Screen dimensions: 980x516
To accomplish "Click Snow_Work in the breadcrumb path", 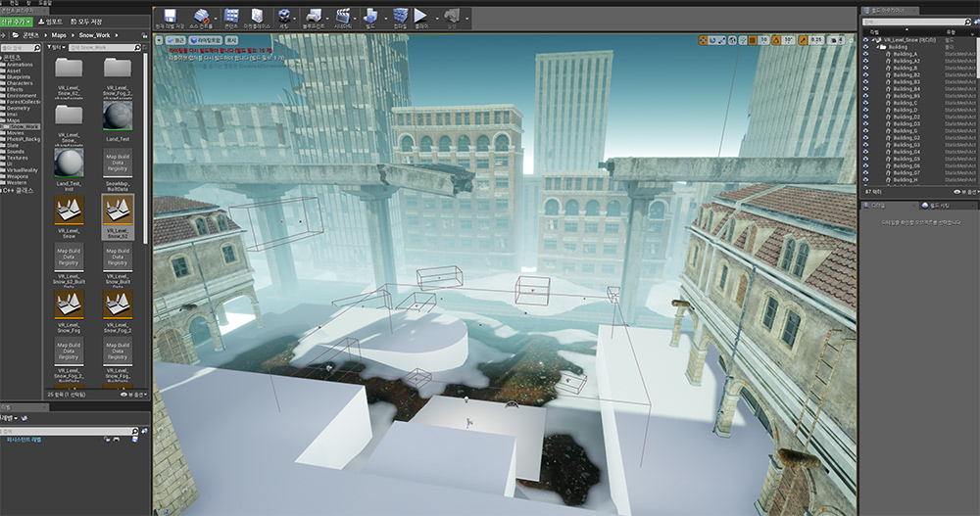I will pos(94,35).
